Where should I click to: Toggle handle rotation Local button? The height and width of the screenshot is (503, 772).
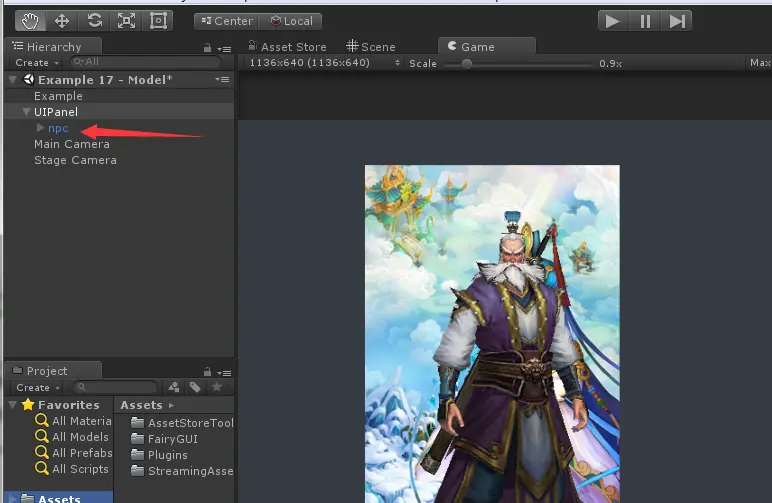(291, 21)
